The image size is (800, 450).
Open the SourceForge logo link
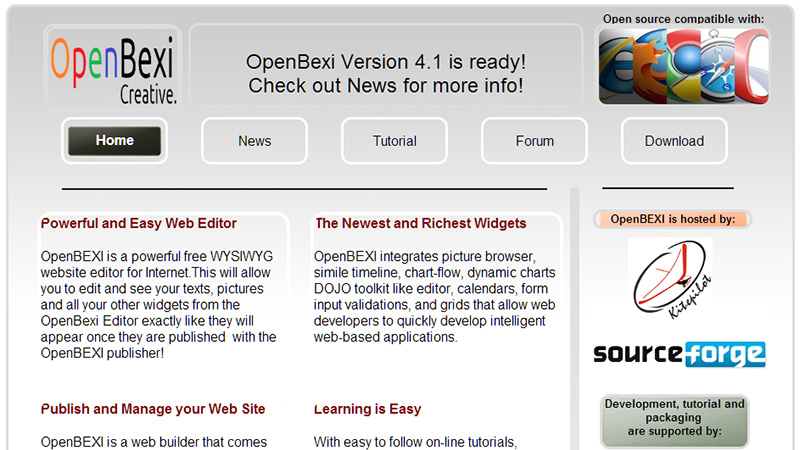679,354
